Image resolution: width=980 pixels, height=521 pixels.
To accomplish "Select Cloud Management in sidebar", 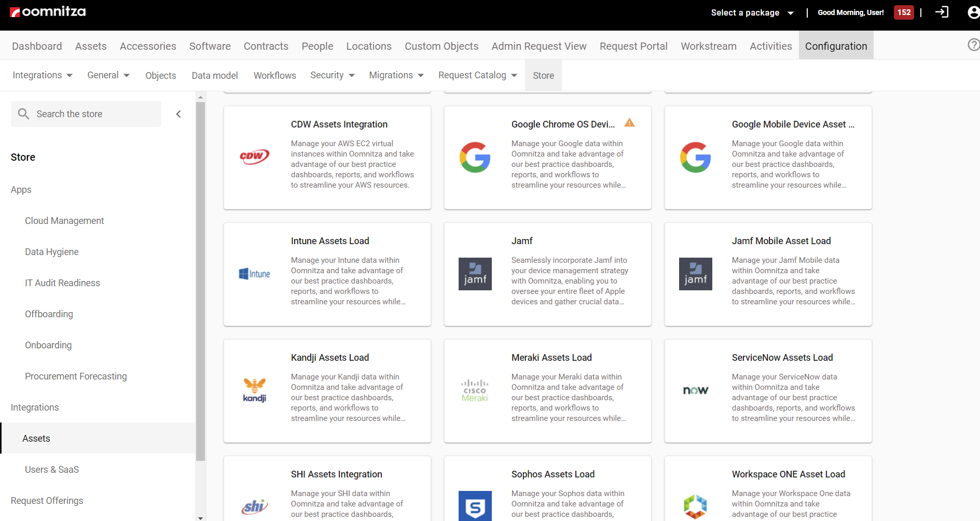I will coord(64,221).
